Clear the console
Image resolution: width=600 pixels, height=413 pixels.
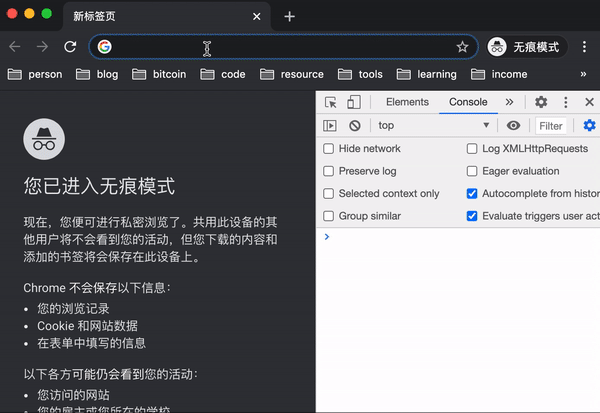(355, 126)
